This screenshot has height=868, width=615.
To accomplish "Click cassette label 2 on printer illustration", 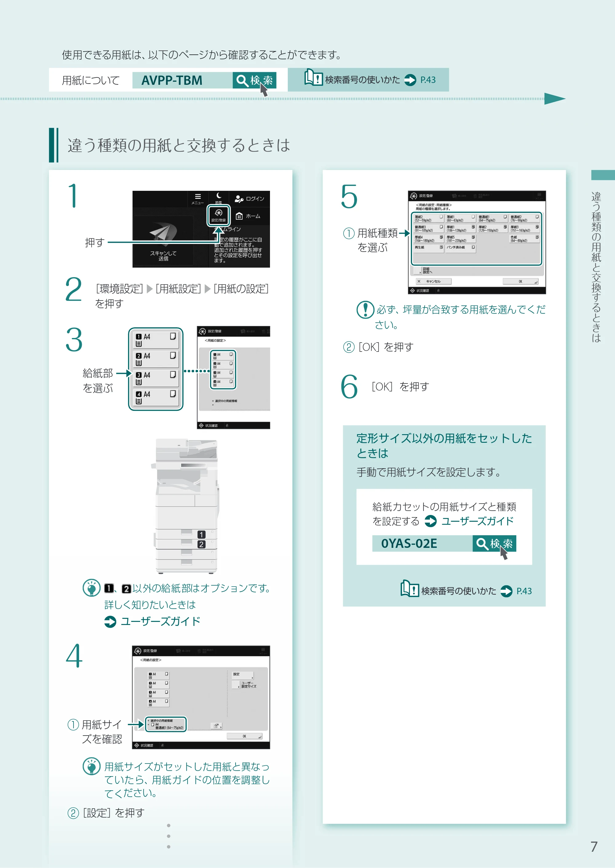I will coord(201,544).
